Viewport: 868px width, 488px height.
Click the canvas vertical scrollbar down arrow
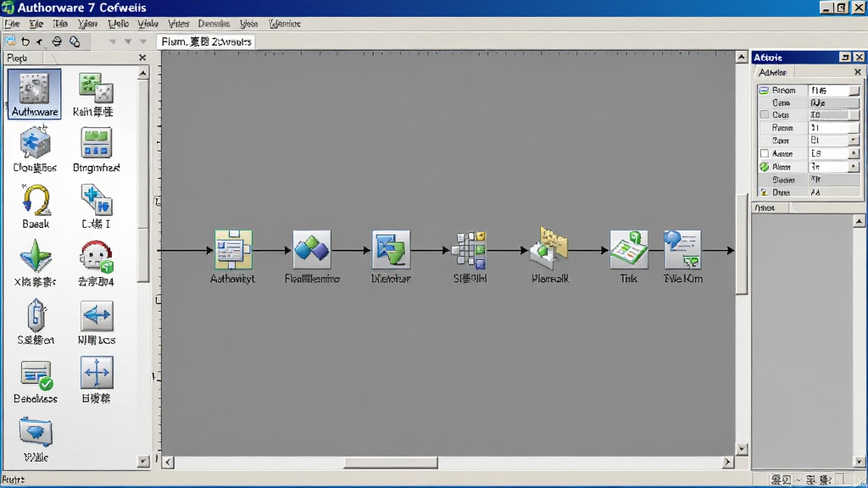coord(742,449)
